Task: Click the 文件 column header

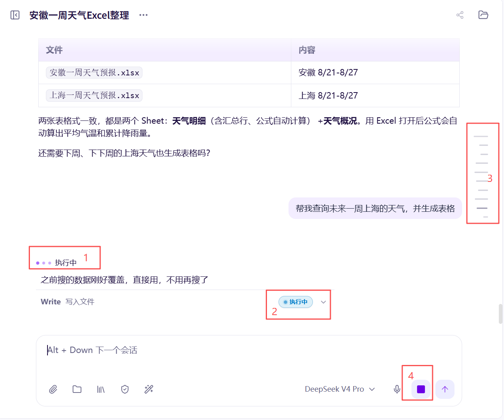Action: (x=165, y=50)
